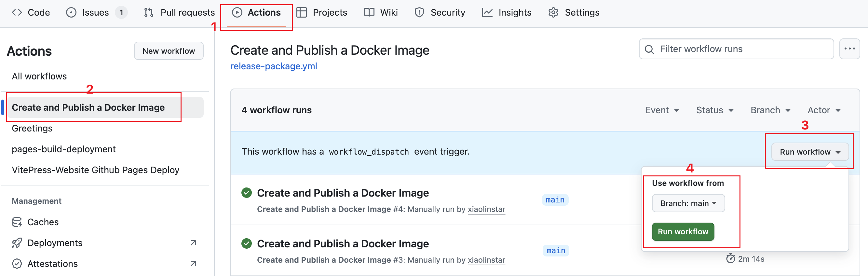
Task: Click the Security shield icon
Action: coord(419,12)
